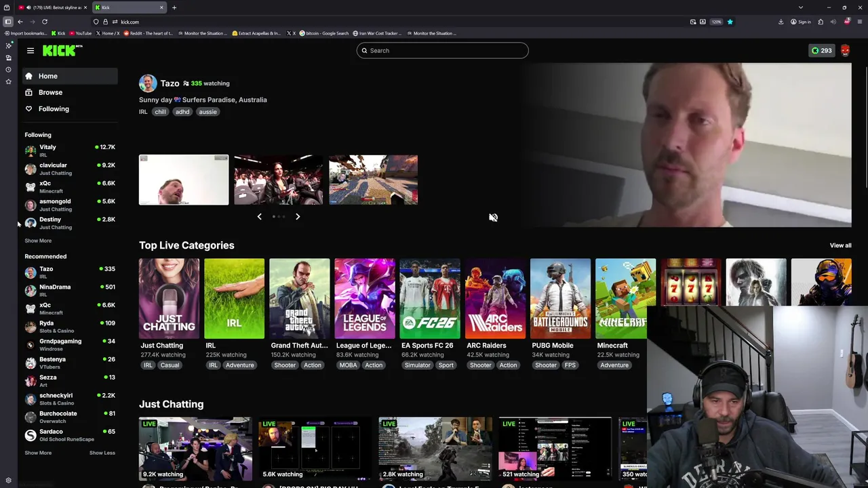
Task: Reset the 120% zoom indicator
Action: pyautogui.click(x=716, y=22)
